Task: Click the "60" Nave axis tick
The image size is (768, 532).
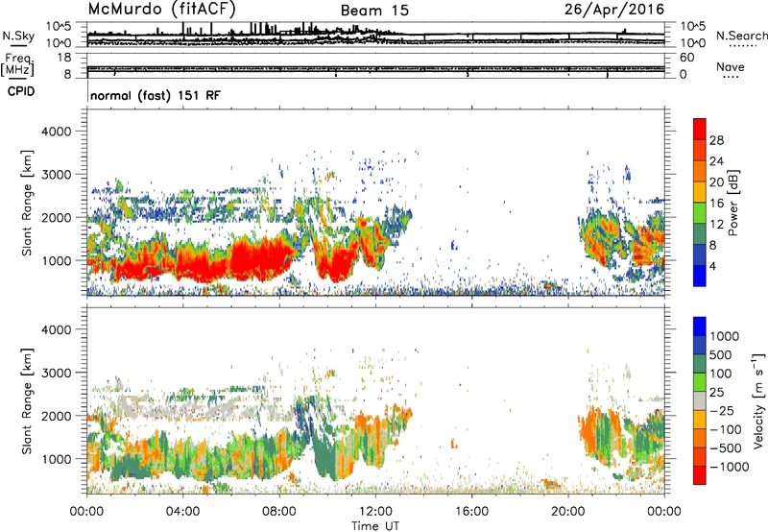Action: (x=686, y=58)
